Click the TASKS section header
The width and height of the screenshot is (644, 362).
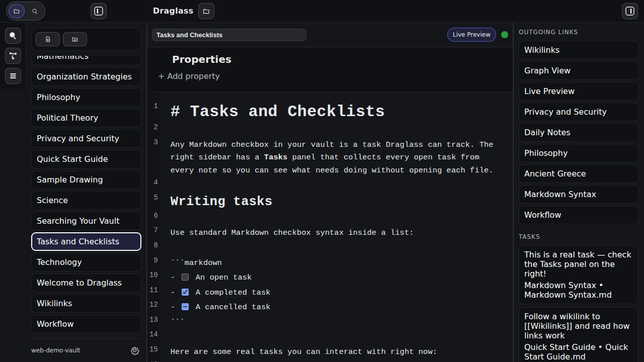[529, 237]
